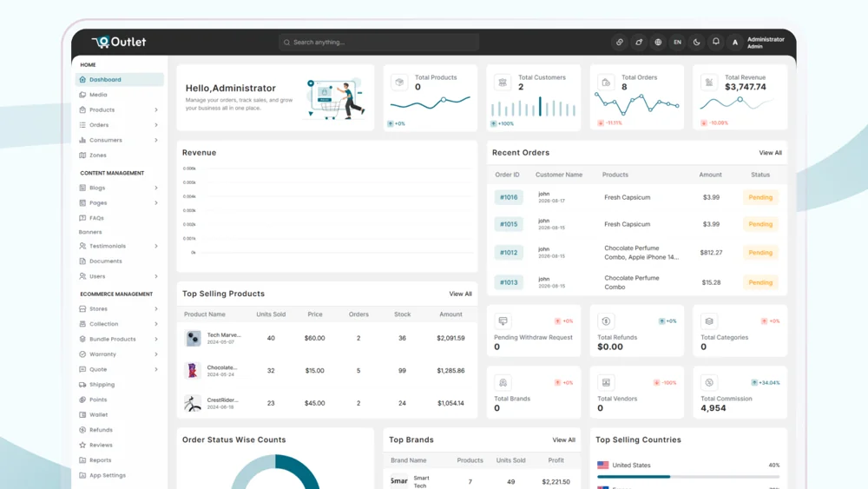Open notifications bell icon
The image size is (868, 489).
tap(716, 42)
